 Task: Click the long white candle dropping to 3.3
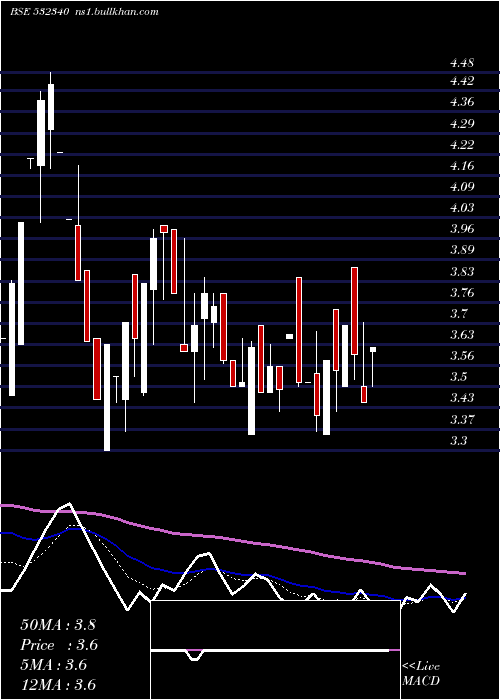(107, 397)
